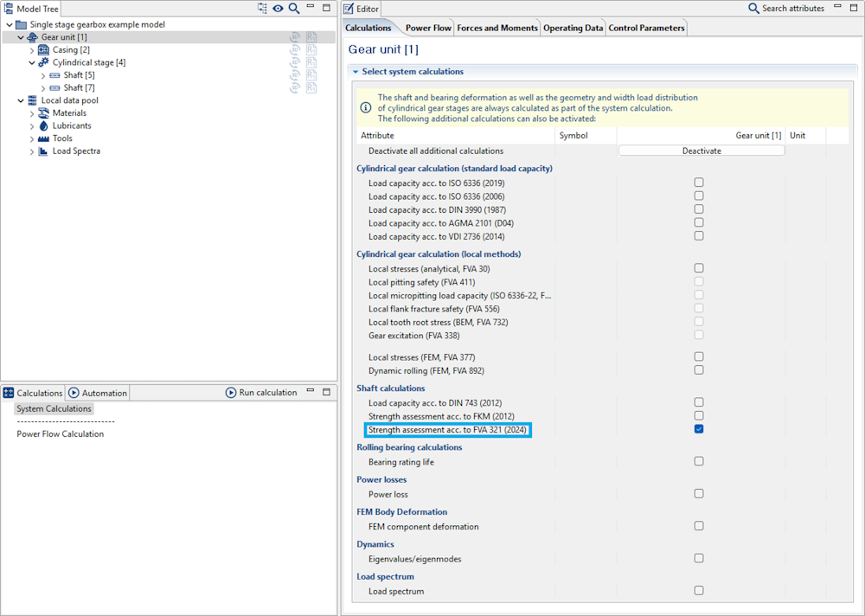865x616 pixels.
Task: Click Run calculation
Action: (261, 393)
